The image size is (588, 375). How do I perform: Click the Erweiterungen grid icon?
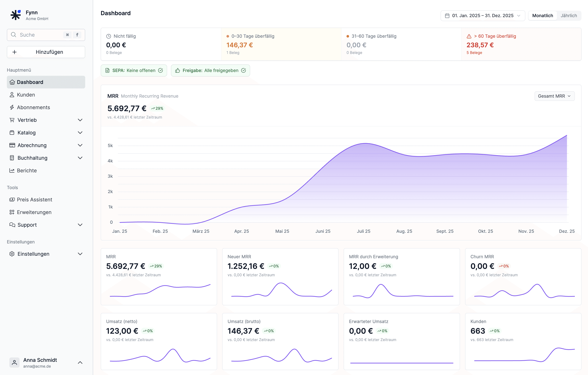(x=12, y=212)
